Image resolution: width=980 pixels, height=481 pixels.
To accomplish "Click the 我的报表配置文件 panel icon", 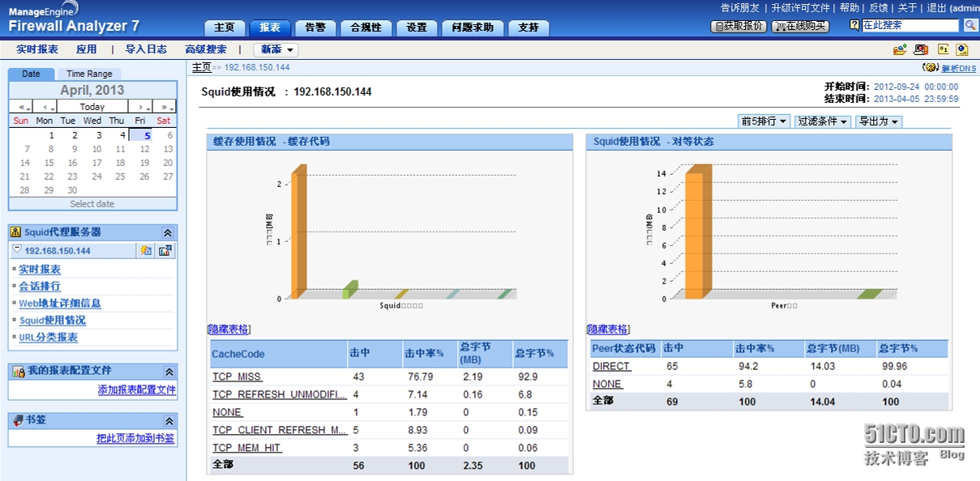I will tap(18, 371).
